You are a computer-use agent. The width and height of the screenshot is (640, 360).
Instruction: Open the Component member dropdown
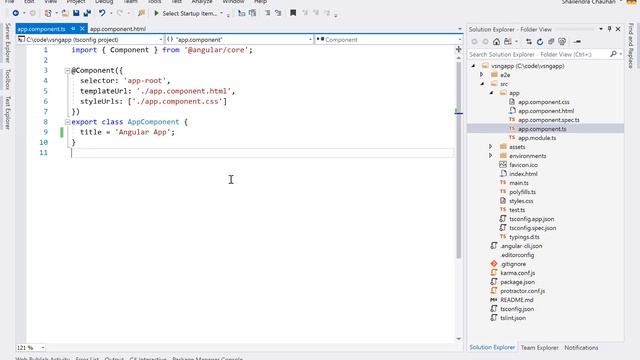click(x=460, y=40)
